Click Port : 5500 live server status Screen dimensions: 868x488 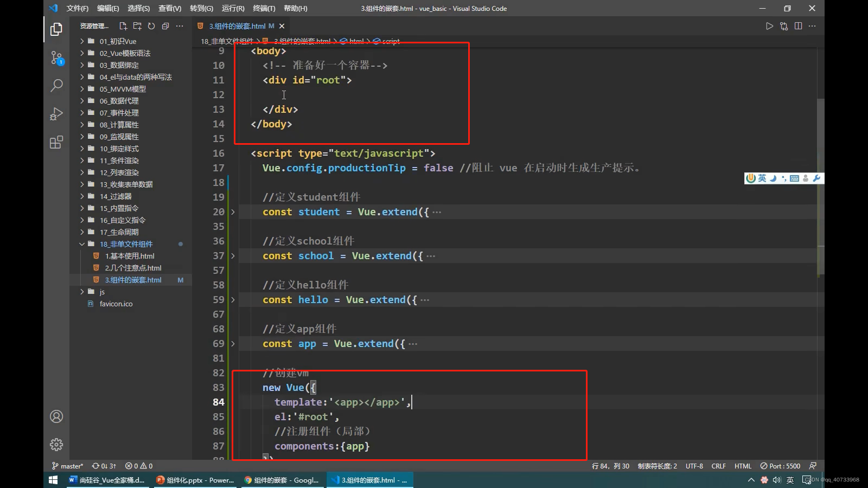pos(780,466)
